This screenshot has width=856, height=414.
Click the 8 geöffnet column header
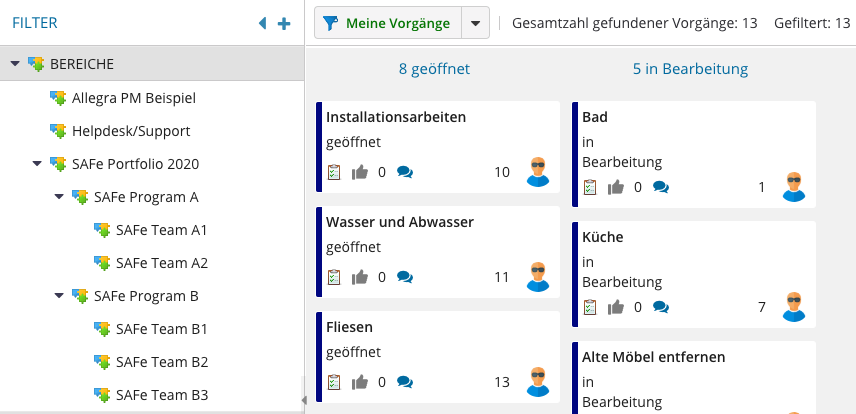[434, 69]
